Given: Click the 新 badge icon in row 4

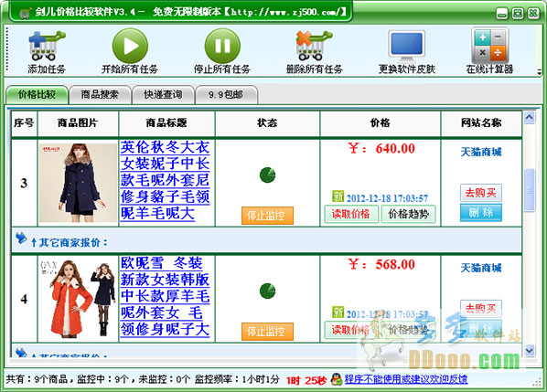Looking at the screenshot, I should (x=338, y=313).
